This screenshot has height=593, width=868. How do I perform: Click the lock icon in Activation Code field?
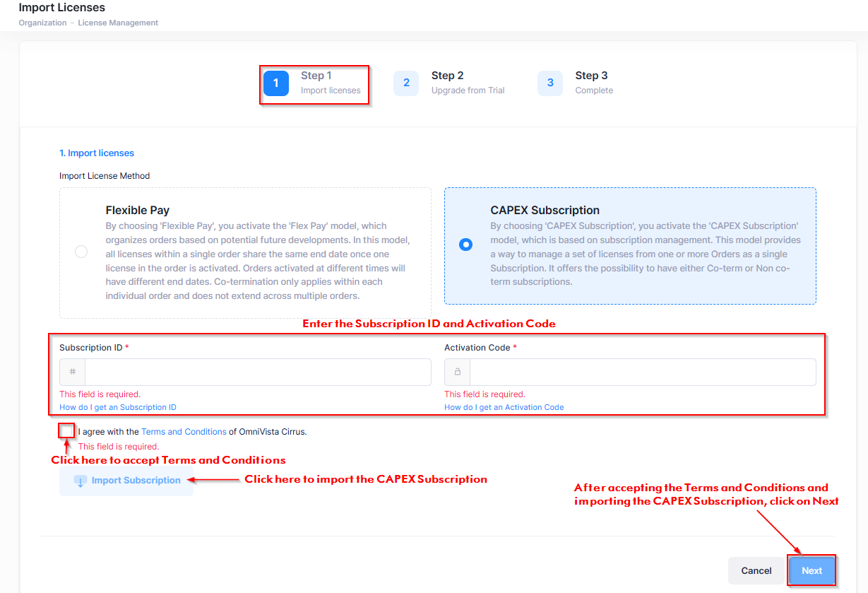[457, 372]
